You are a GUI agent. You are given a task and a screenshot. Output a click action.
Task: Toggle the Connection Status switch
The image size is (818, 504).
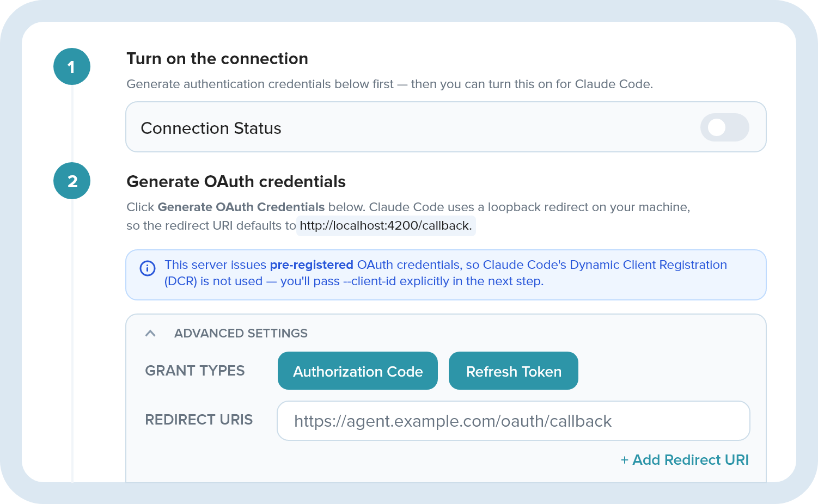click(724, 127)
